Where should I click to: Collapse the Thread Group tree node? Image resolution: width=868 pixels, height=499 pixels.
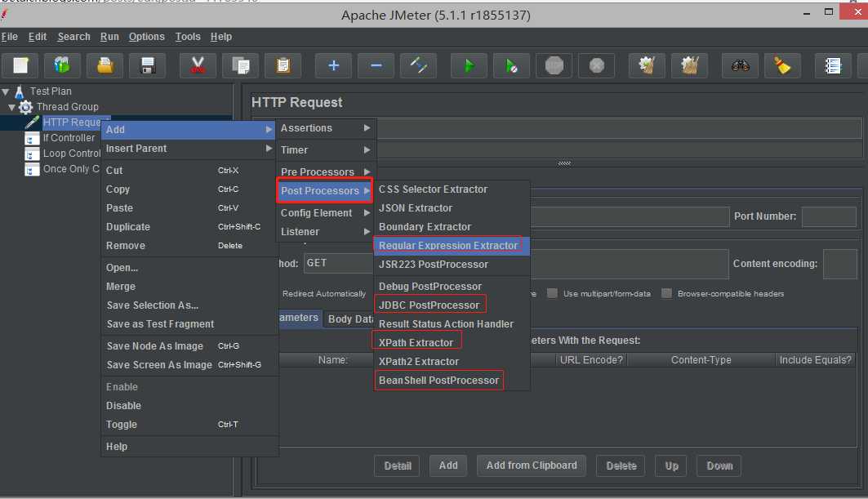pyautogui.click(x=11, y=107)
